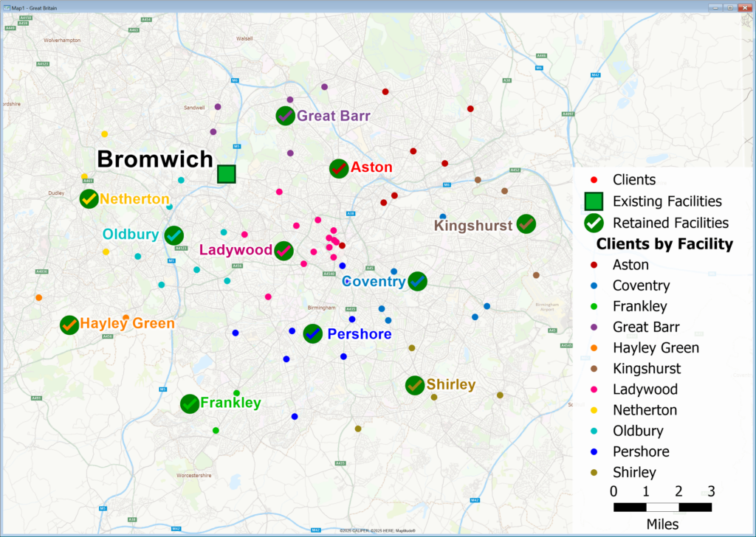Select the Shirley retained facility marker

click(x=415, y=385)
